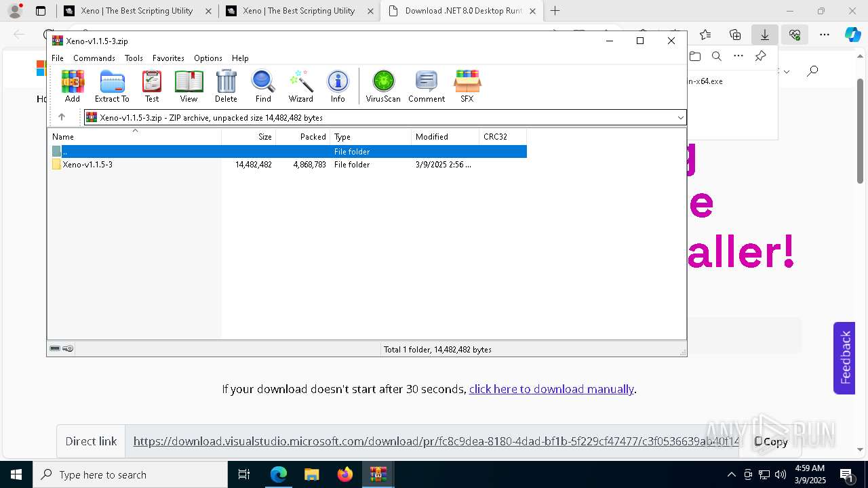
Task: Open File Explorer from taskbar
Action: (x=311, y=474)
